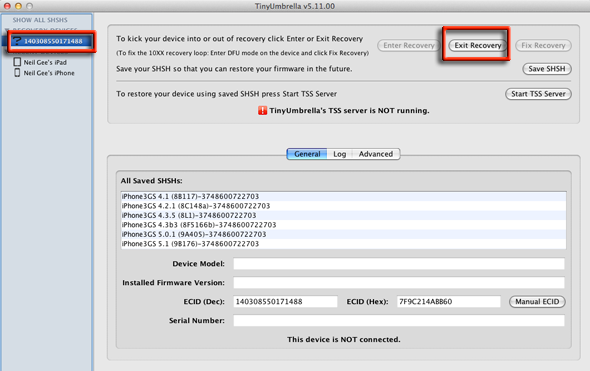Select Neil Gee's iPhone in the sidebar

[49, 73]
